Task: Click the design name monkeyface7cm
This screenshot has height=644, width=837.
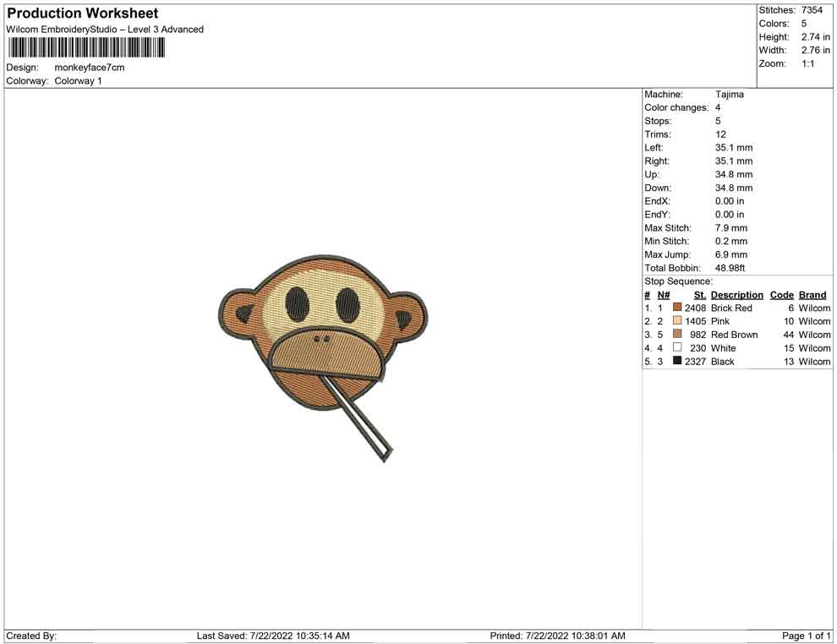Action: (90, 68)
